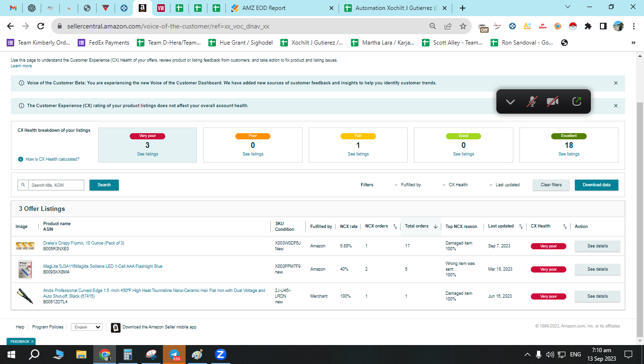
Task: Switch to the AMZ EOD Report tab
Action: click(283, 8)
